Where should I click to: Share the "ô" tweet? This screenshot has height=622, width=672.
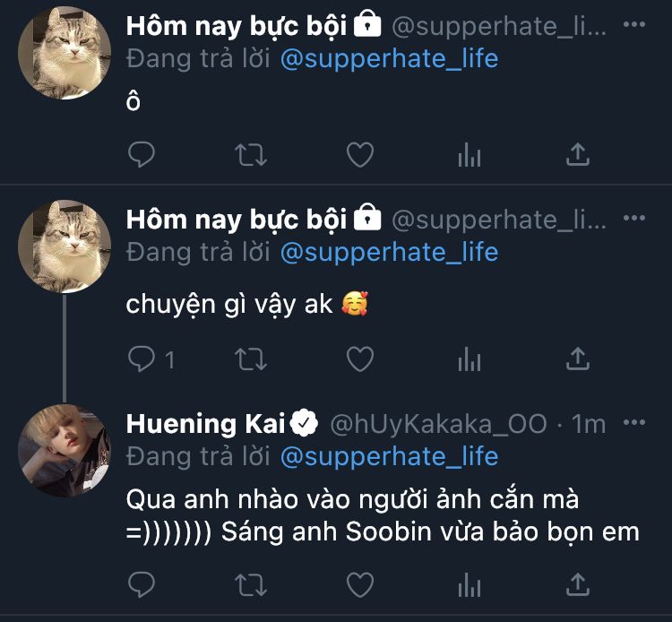578,155
